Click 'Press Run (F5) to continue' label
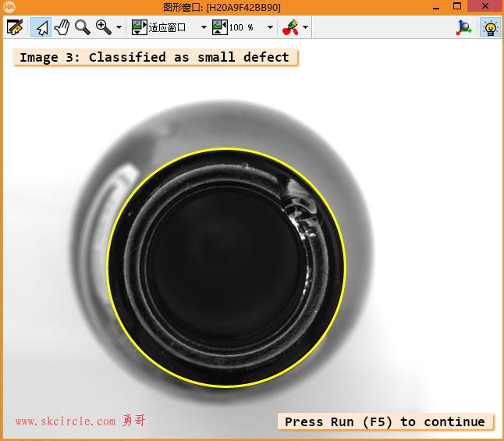Screen dimensions: 504x441 click(385, 421)
